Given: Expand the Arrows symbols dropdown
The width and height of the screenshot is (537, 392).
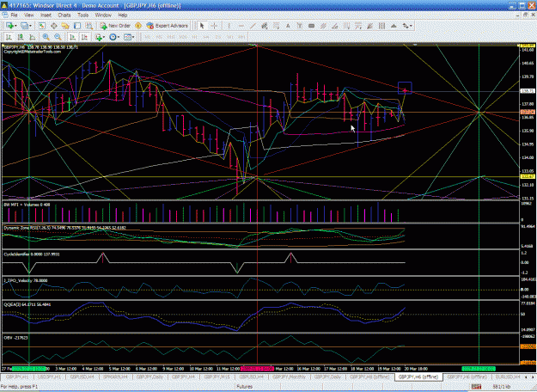Looking at the screenshot, I should point(411,26).
